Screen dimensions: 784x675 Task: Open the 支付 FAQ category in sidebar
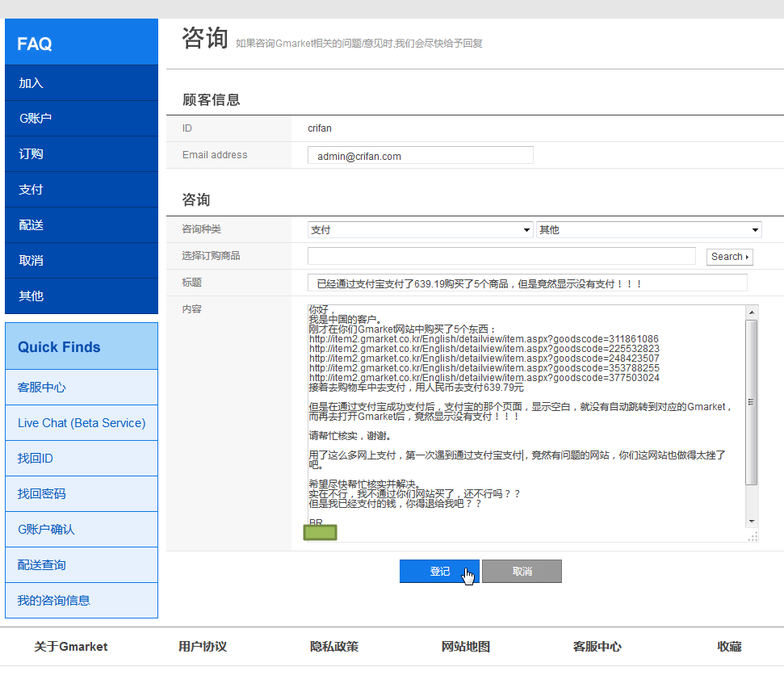(x=82, y=190)
